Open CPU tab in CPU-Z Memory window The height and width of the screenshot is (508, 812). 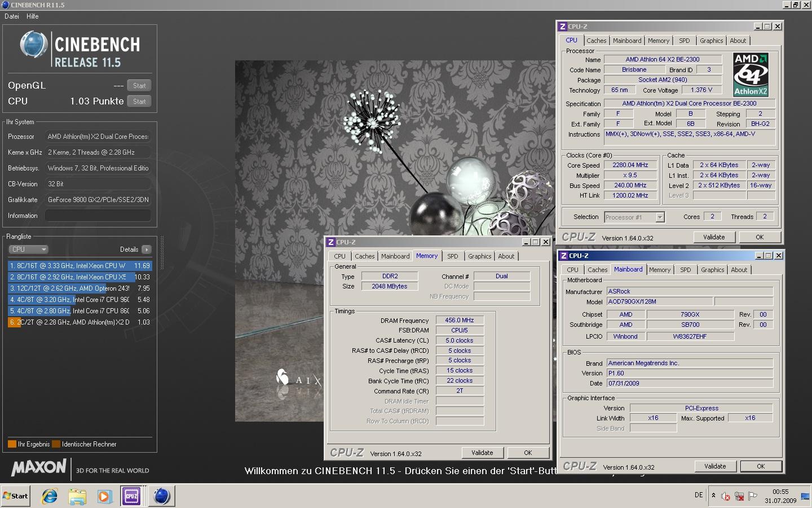(340, 256)
